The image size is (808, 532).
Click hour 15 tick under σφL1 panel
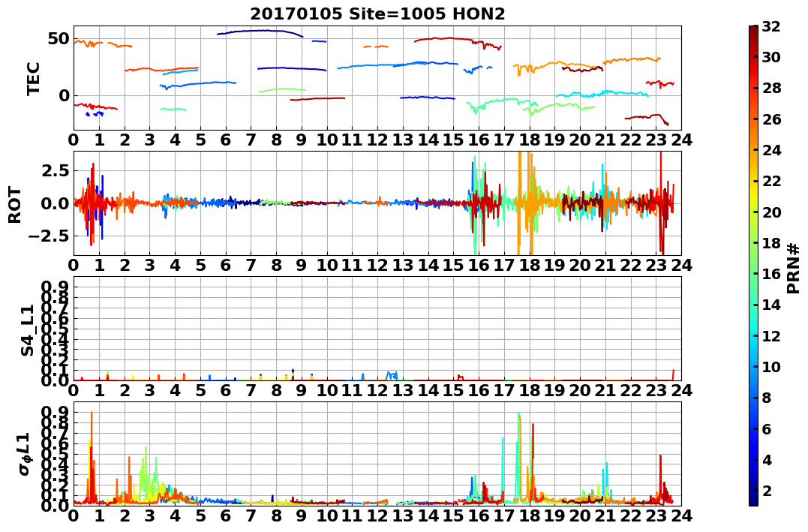pyautogui.click(x=453, y=516)
